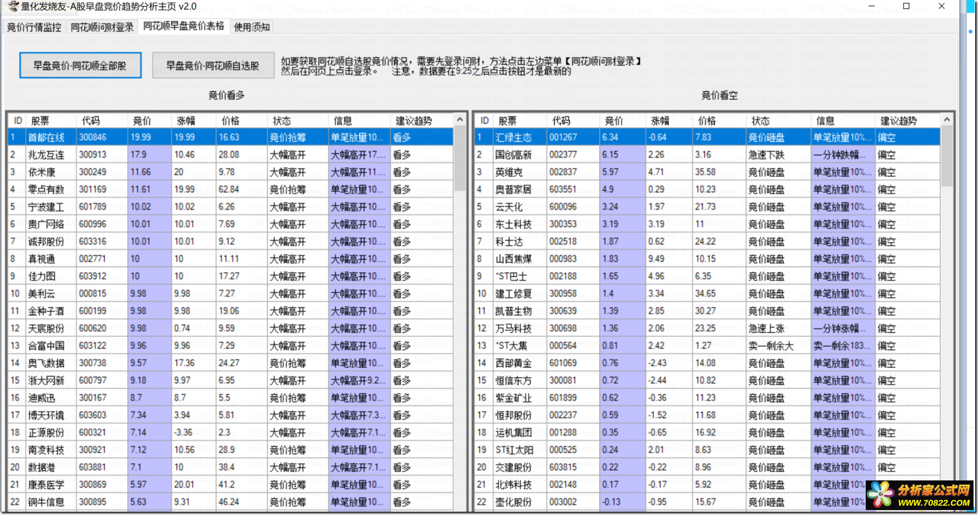Screen dimensions: 980x516
Task: Click stock name *ST巴士
Action: click(511, 276)
